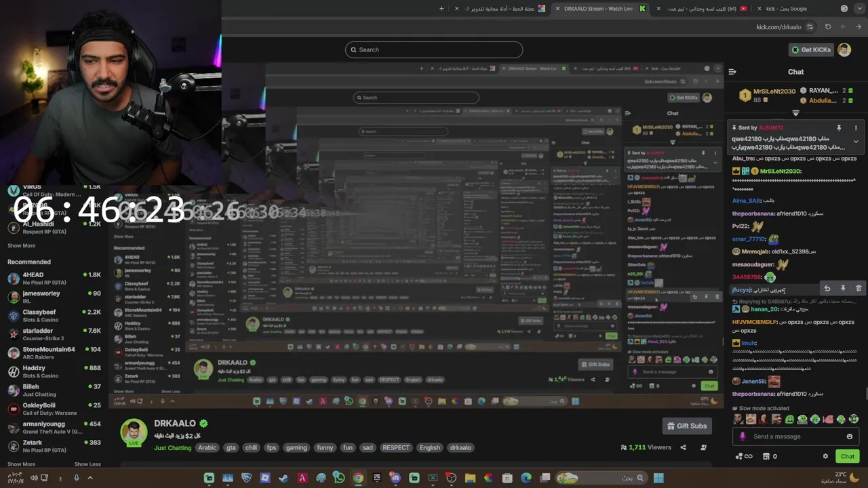Click the Jenen5ll username in chat
868x488 pixels.
753,382
